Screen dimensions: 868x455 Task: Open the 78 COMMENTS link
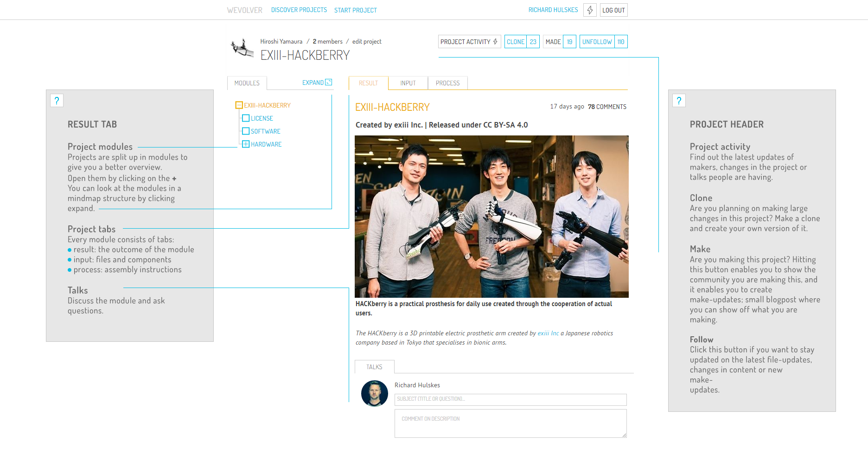point(607,107)
